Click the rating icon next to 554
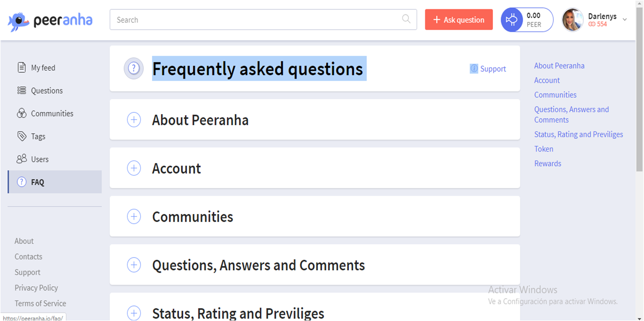 coord(592,24)
